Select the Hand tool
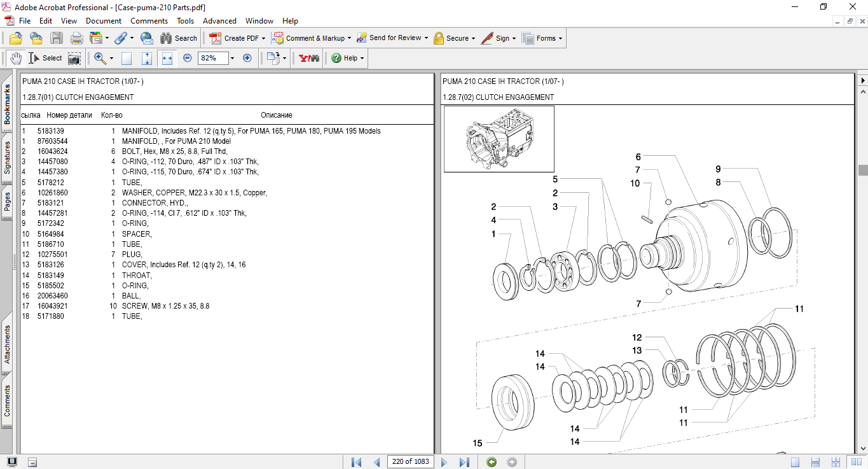This screenshot has width=868, height=469. (15, 58)
